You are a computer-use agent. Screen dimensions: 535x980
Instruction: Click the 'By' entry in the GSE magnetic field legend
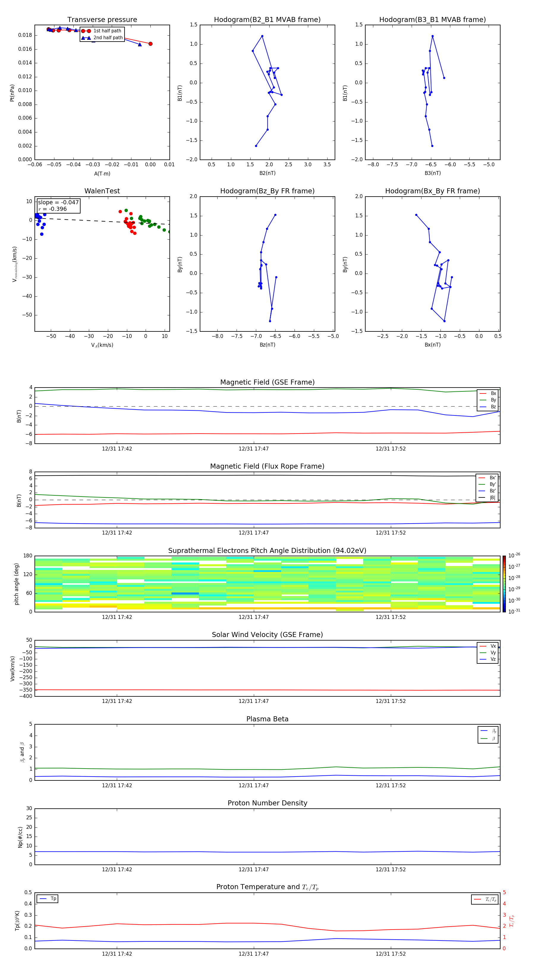click(488, 400)
